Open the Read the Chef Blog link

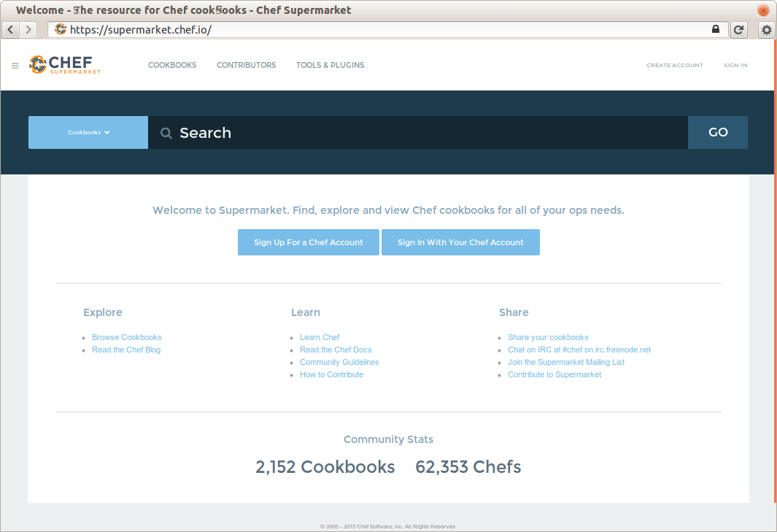tap(126, 350)
